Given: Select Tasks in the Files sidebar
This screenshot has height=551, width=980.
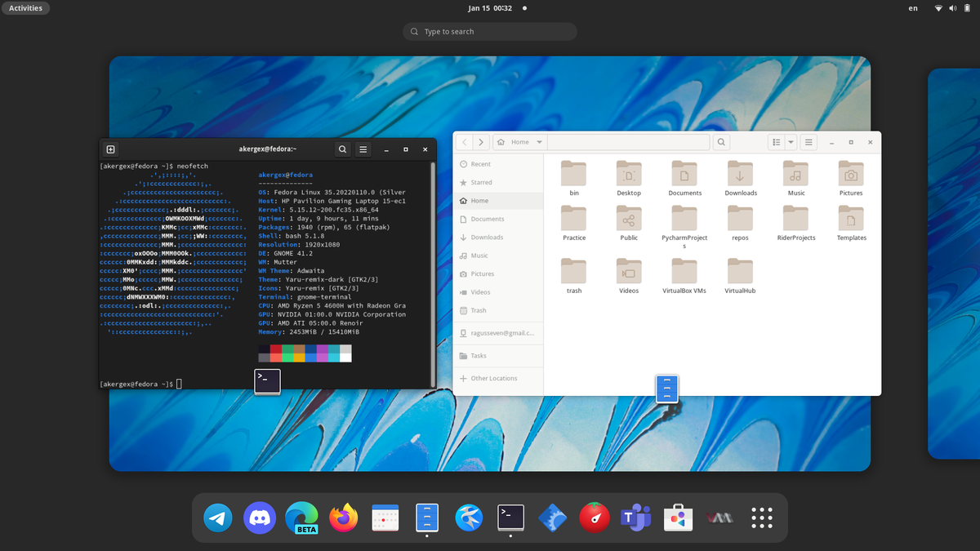Looking at the screenshot, I should coord(497,356).
